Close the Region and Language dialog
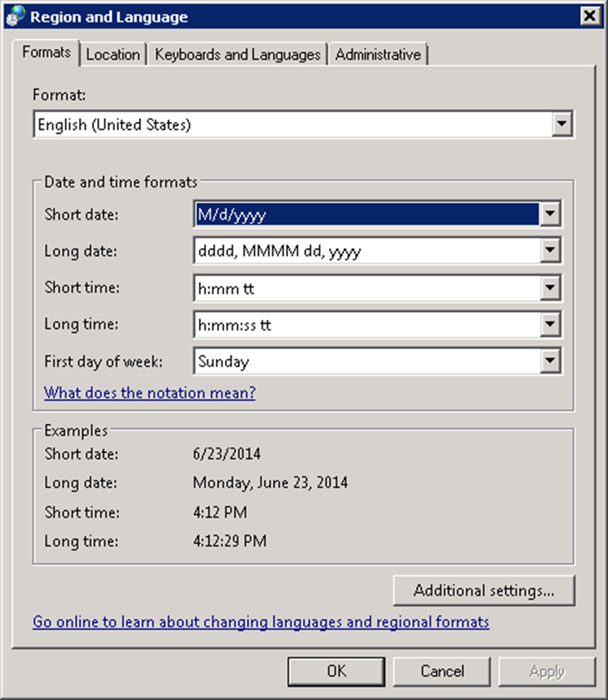 click(x=590, y=16)
